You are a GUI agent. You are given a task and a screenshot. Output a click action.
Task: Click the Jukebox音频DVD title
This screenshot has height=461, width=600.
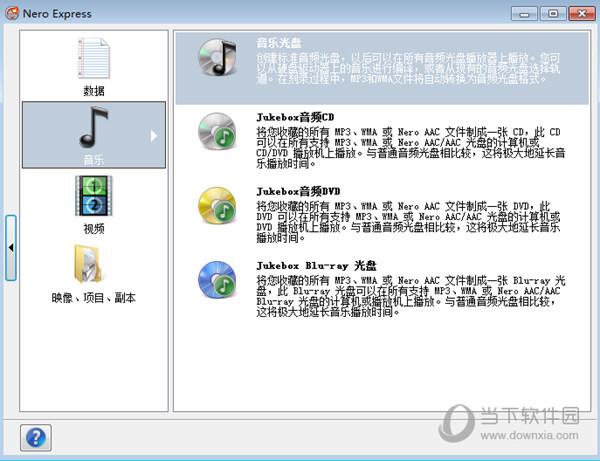click(298, 188)
